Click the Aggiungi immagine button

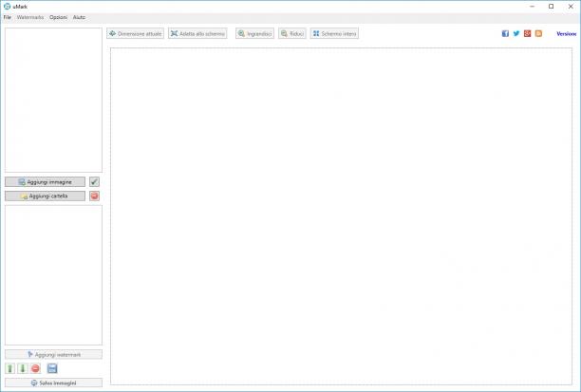click(x=45, y=182)
